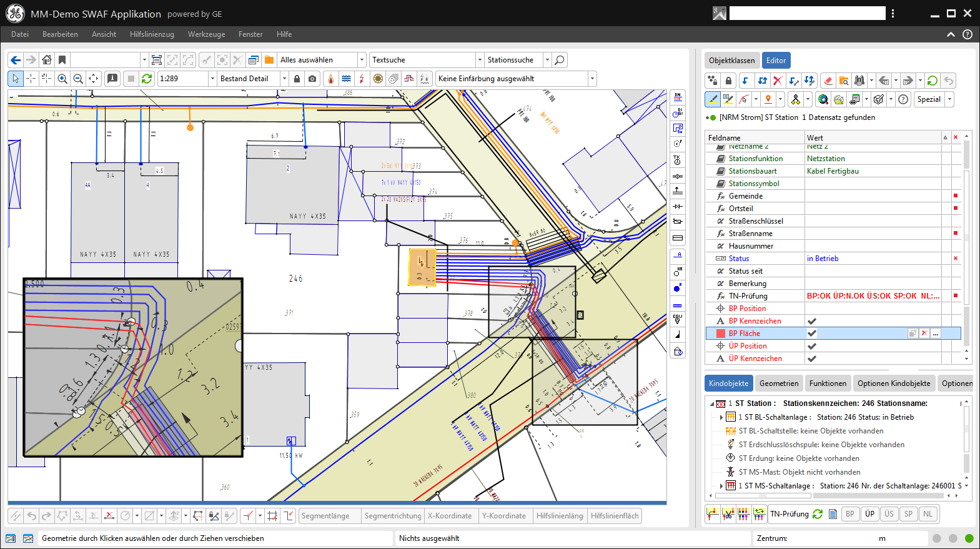Click the binoculars search icon
The width and height of the screenshot is (980, 549).
click(859, 81)
